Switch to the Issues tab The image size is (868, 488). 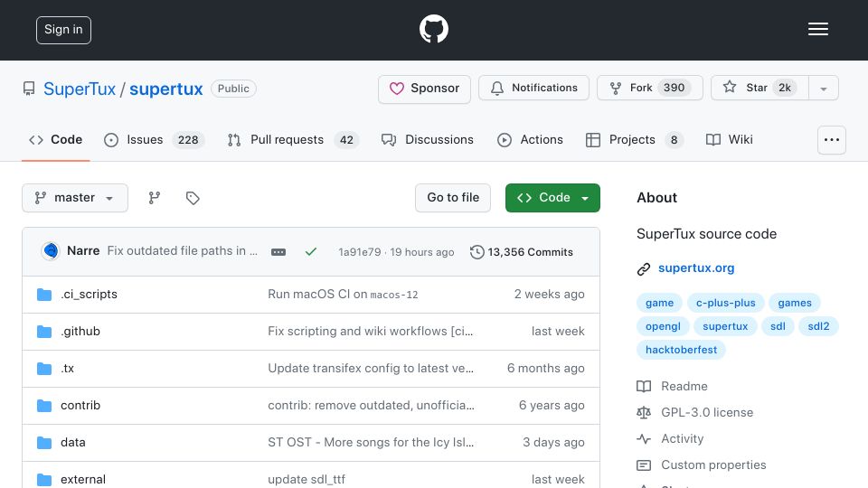pos(154,140)
